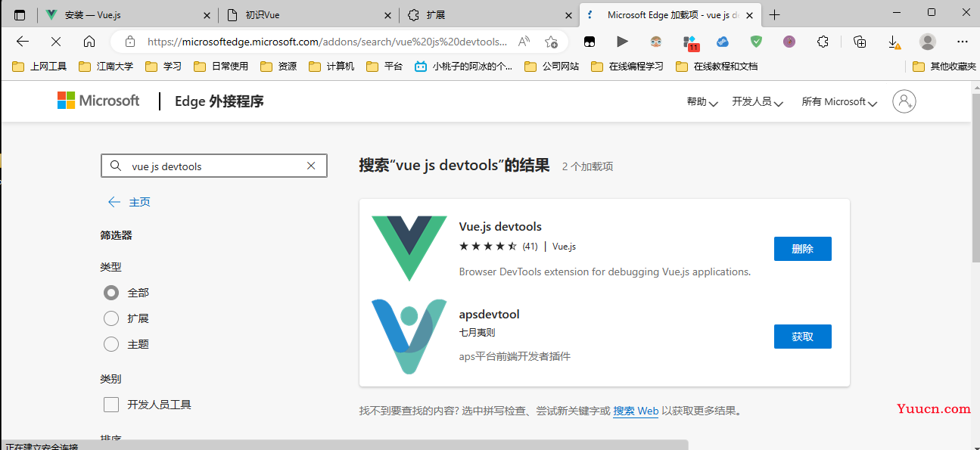
Task: Select the 扩展 type radio button
Action: (x=111, y=318)
